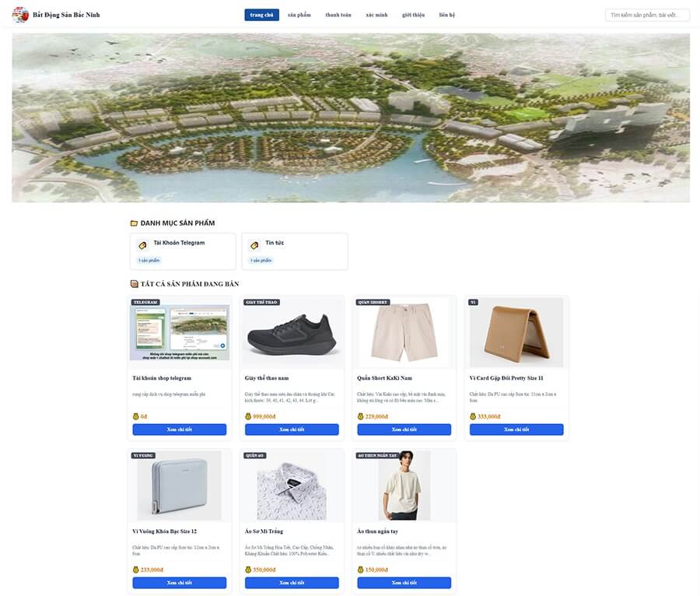700x596 pixels.
Task: Click the tag icon of Tài Khoản Telegram category
Action: [142, 245]
